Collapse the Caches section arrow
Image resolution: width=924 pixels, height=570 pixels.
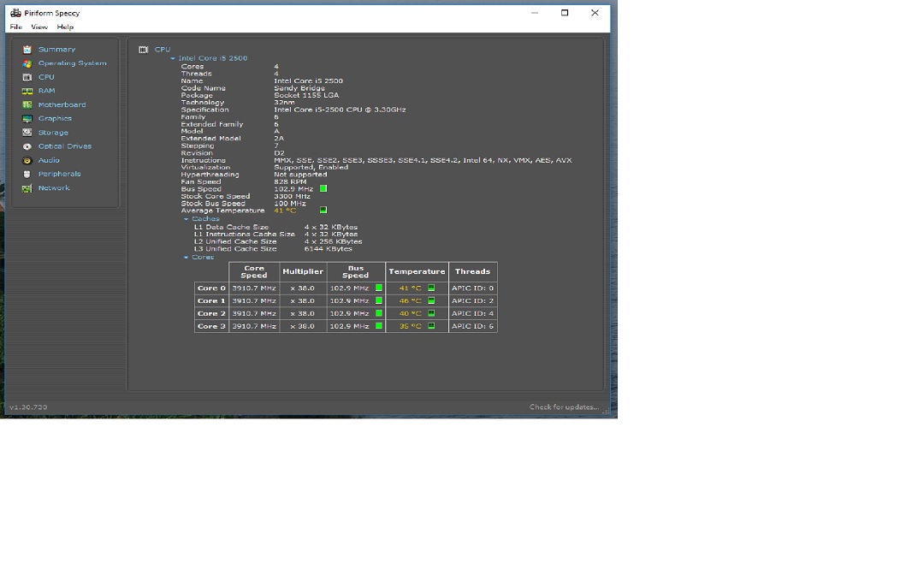(x=187, y=219)
